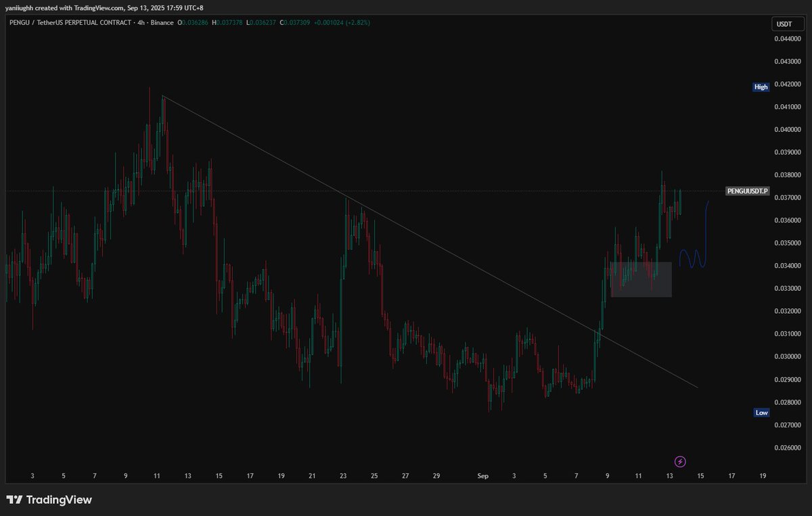Click the Sep label on the date axis
Screen dimensions: 812x516
coord(482,476)
